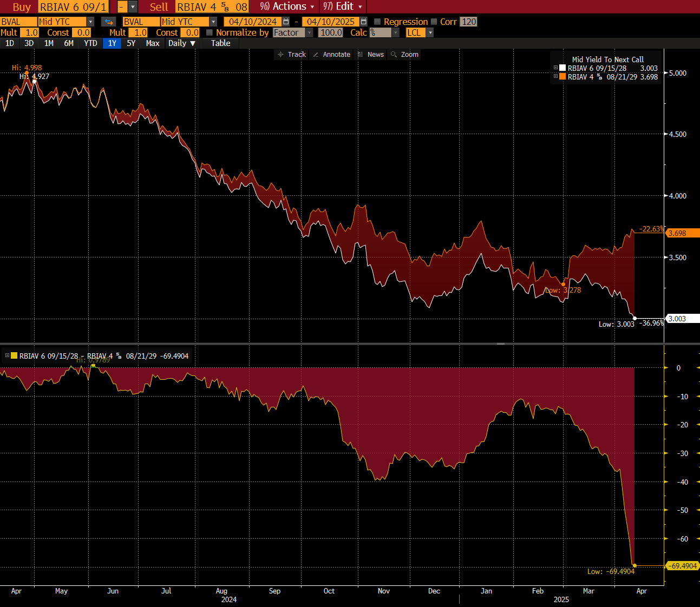Click the Buy security input field
This screenshot has height=607, width=700.
click(x=74, y=7)
